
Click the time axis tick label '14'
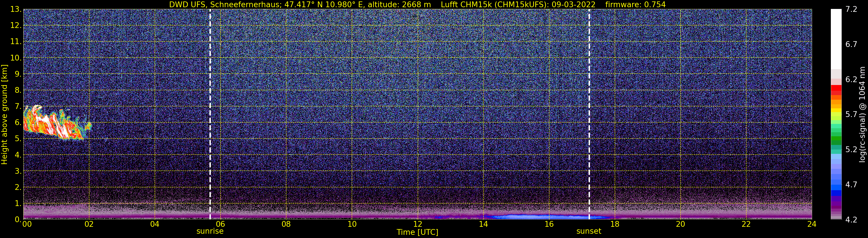(483, 224)
